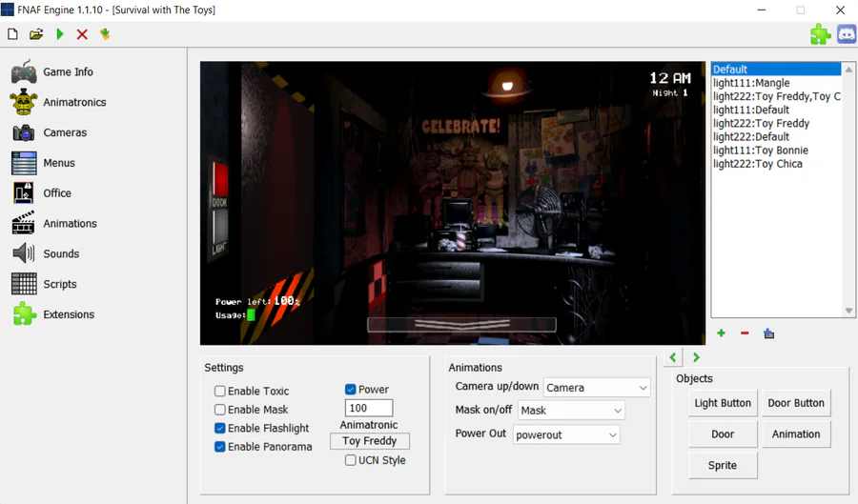858x504 pixels.
Task: Add an Animation object
Action: pyautogui.click(x=796, y=434)
